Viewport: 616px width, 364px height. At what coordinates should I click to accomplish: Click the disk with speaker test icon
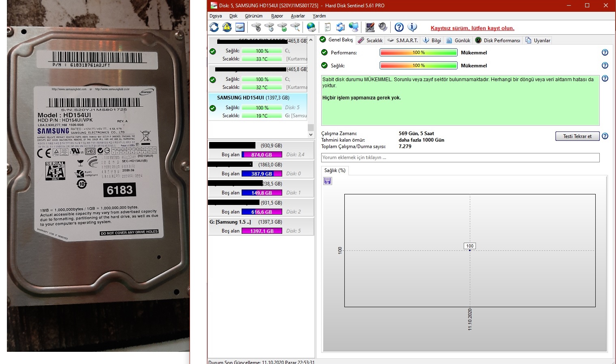256,27
